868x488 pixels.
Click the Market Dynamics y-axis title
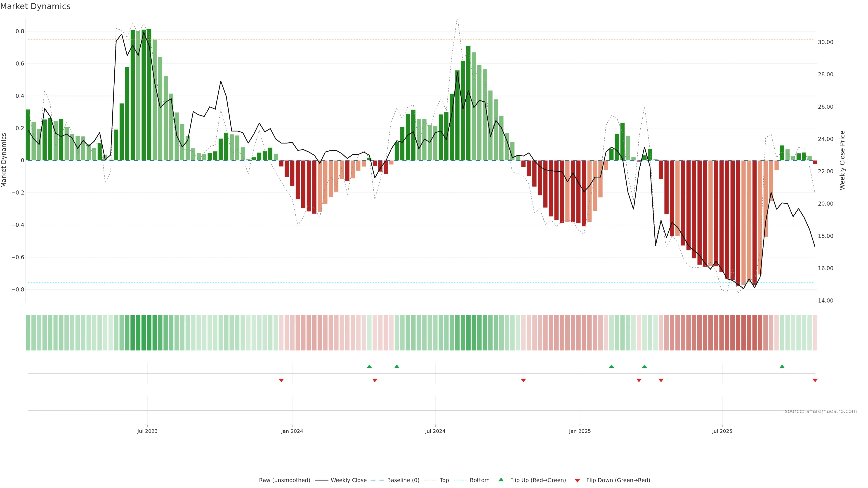[4, 160]
